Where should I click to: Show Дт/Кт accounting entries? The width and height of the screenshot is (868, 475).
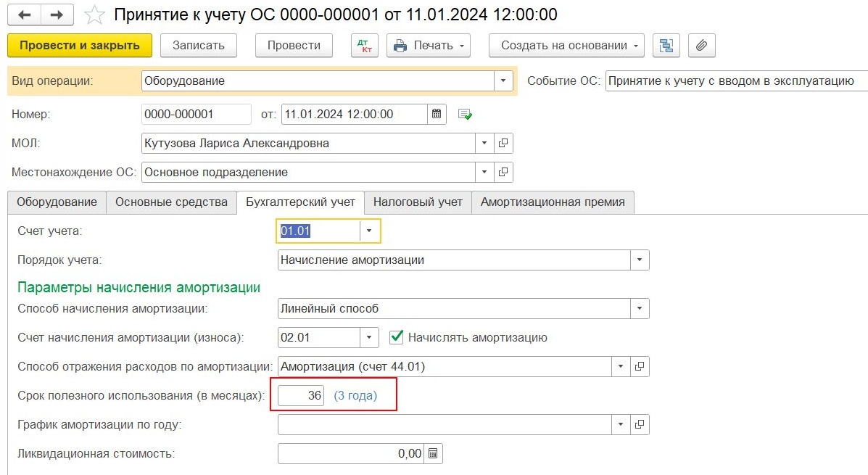tap(364, 45)
